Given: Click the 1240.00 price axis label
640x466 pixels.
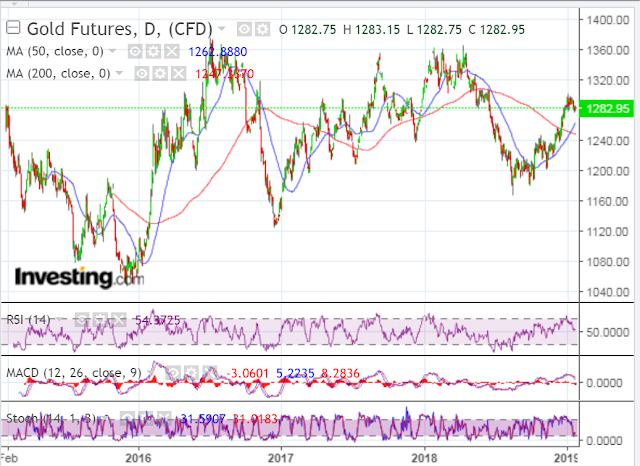Looking at the screenshot, I should coord(608,141).
